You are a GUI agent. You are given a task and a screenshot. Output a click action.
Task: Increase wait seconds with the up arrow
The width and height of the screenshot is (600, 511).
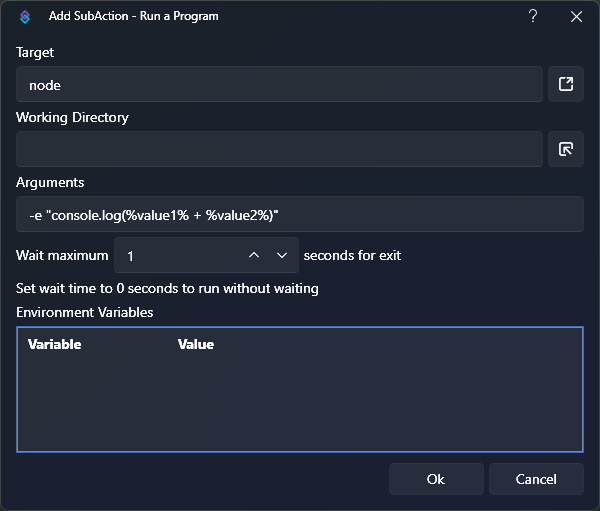tap(254, 256)
